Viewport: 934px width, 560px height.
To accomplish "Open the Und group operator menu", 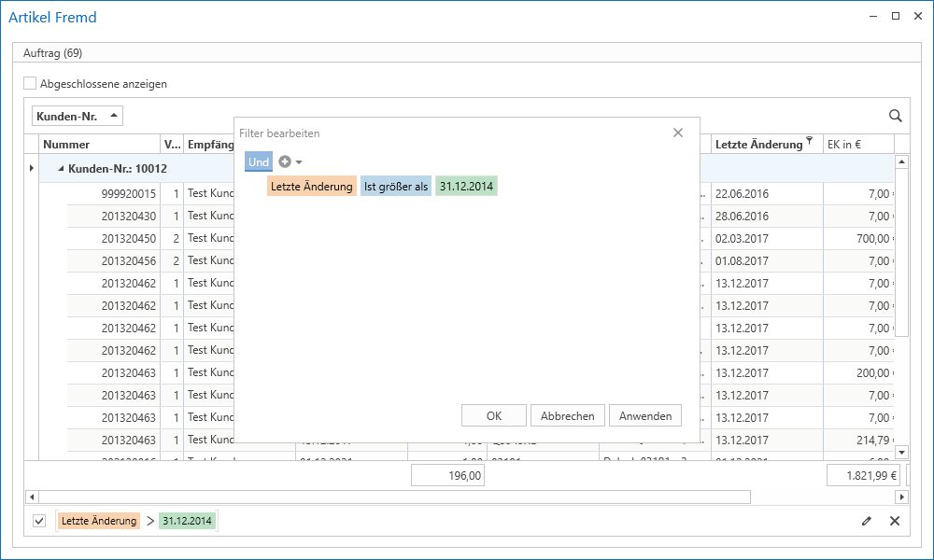I will (x=259, y=161).
